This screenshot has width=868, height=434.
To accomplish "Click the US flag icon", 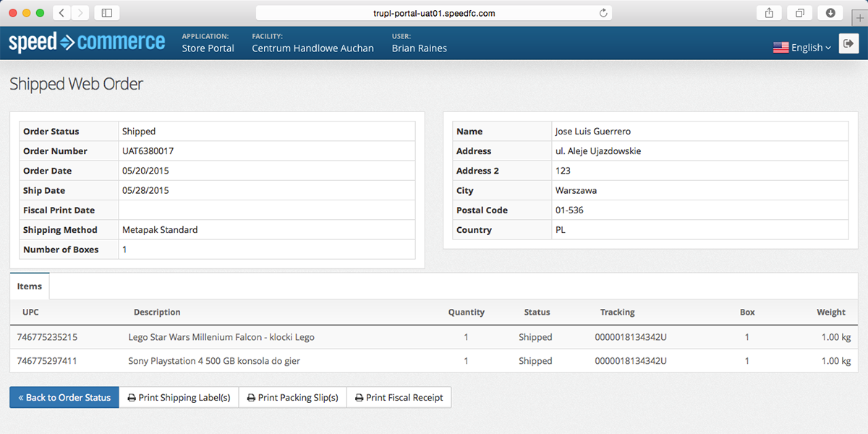I will [780, 48].
